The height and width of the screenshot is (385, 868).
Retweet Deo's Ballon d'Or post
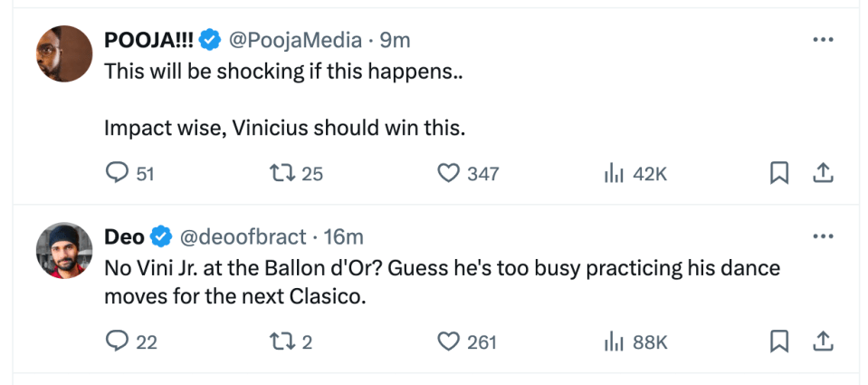281,342
